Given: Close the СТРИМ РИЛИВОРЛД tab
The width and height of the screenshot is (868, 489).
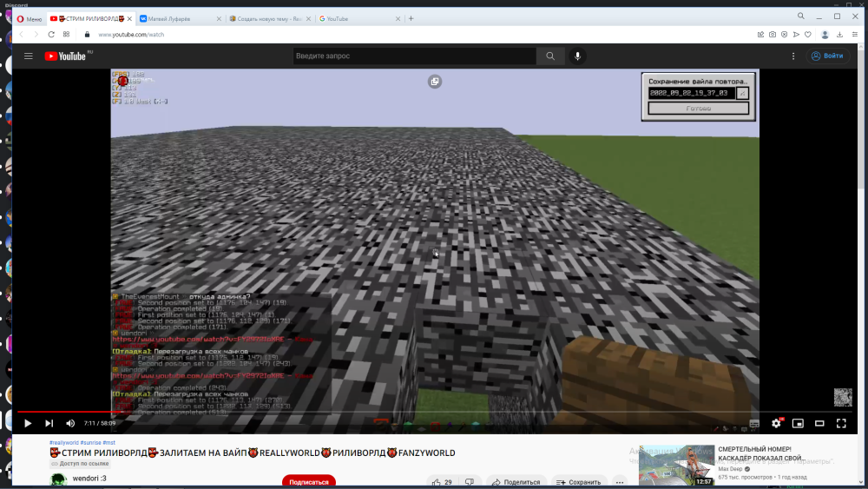Looking at the screenshot, I should click(x=129, y=19).
